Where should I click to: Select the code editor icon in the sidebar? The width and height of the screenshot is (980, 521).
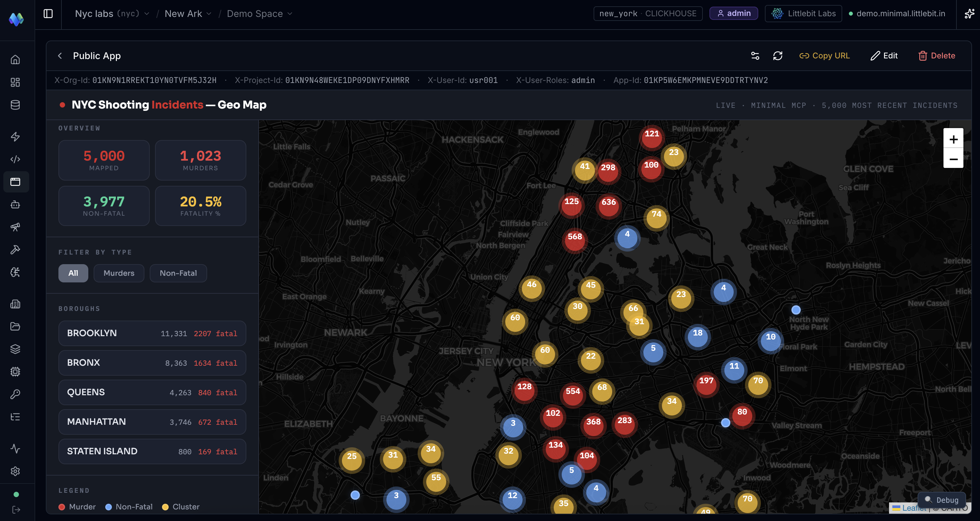pyautogui.click(x=16, y=159)
